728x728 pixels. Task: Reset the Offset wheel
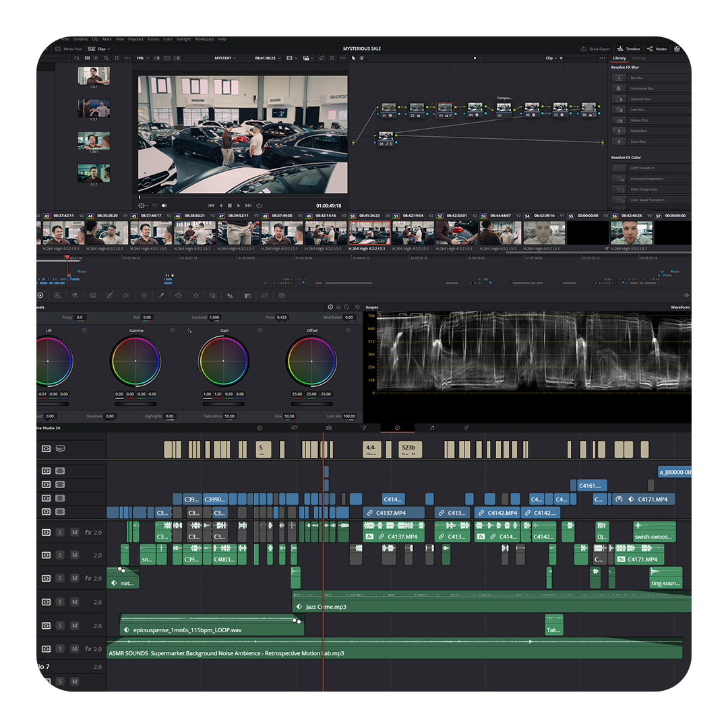coord(348,330)
